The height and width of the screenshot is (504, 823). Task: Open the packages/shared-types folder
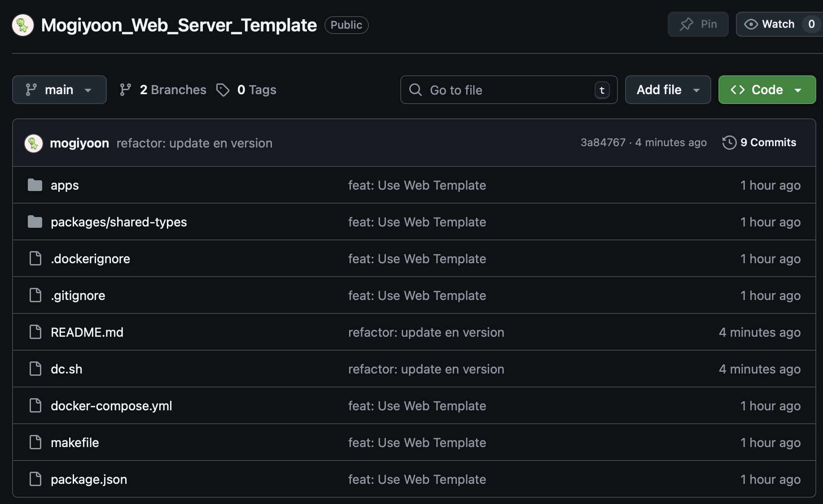pyautogui.click(x=119, y=222)
